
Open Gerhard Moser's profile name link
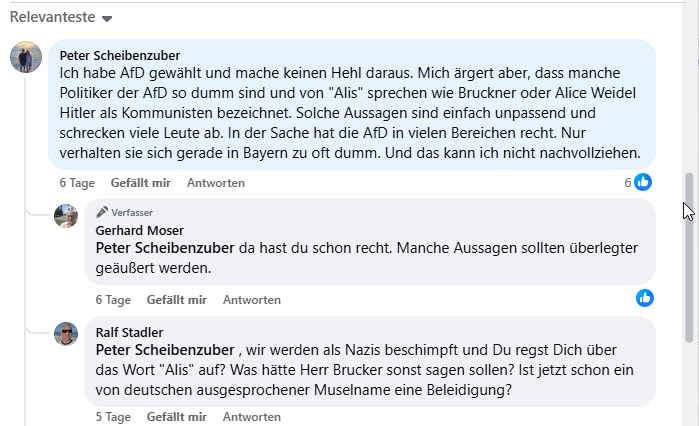point(134,230)
